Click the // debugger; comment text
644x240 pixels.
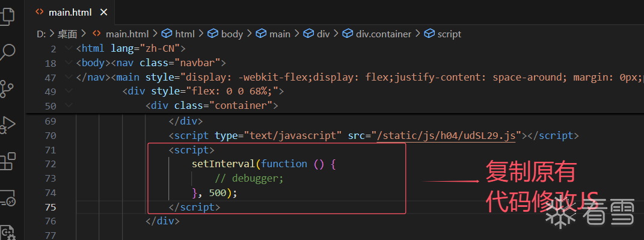(x=250, y=179)
